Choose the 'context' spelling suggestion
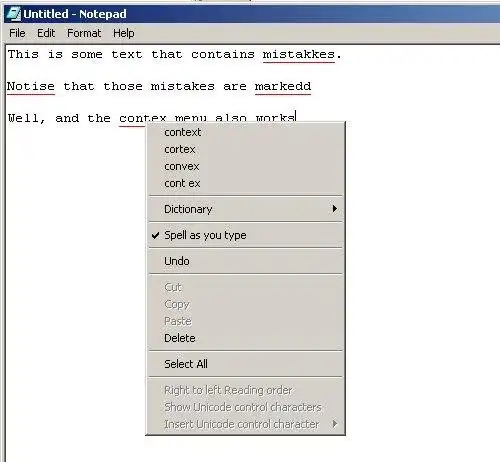 [245, 132]
